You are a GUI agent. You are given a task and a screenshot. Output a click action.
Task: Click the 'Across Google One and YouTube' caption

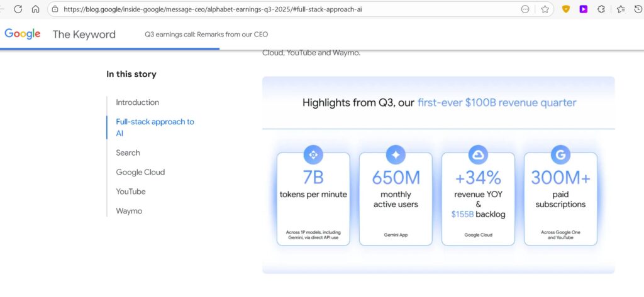coord(560,235)
